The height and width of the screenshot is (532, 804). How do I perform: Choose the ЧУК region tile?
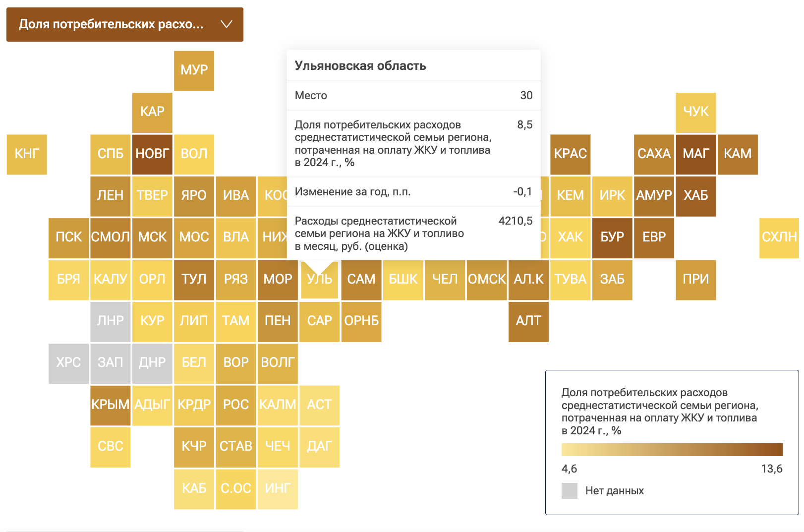tap(696, 113)
